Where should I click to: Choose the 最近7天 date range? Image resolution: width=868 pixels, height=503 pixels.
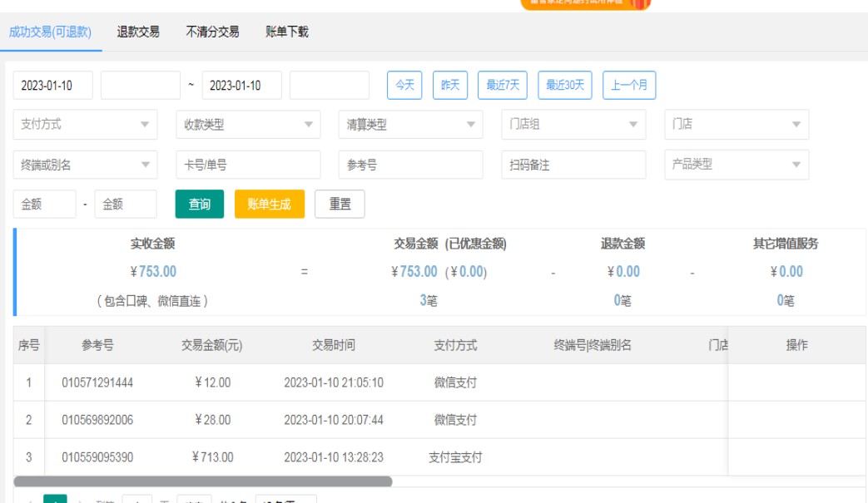pyautogui.click(x=503, y=85)
